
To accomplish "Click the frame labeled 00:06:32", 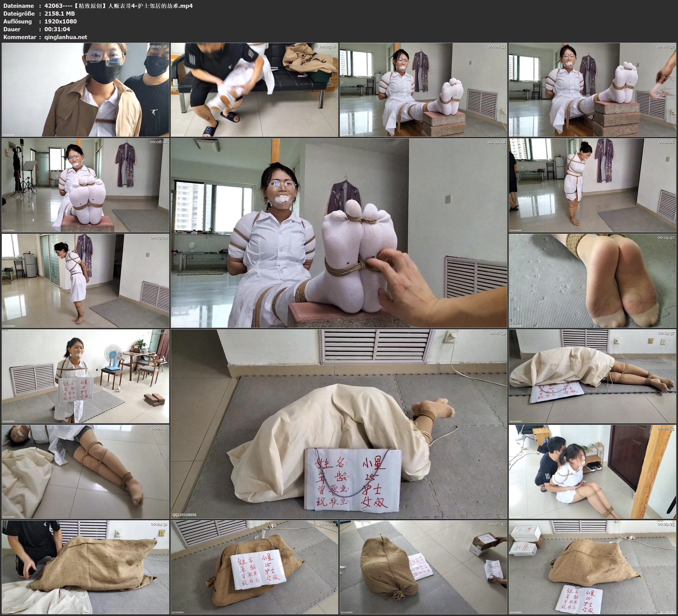I will (x=592, y=90).
